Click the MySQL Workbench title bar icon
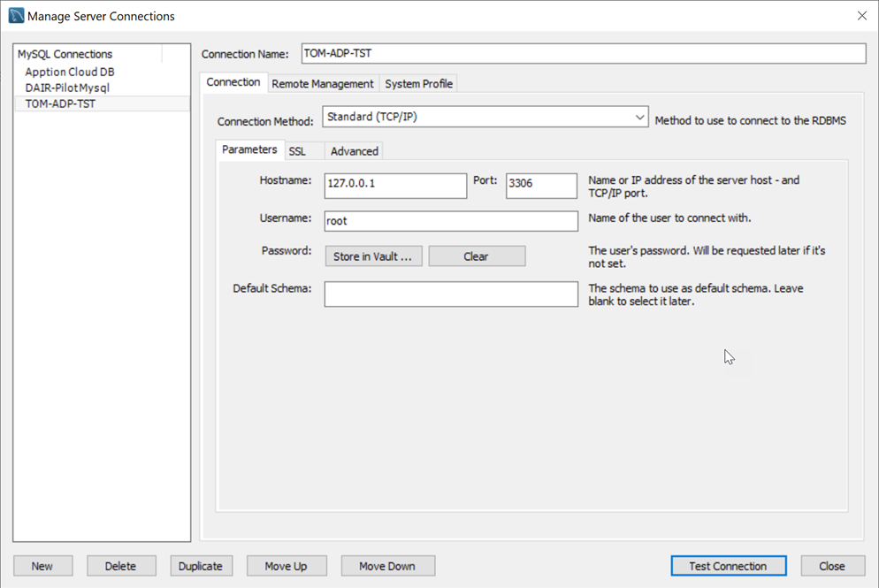The height and width of the screenshot is (588, 879). [16, 16]
